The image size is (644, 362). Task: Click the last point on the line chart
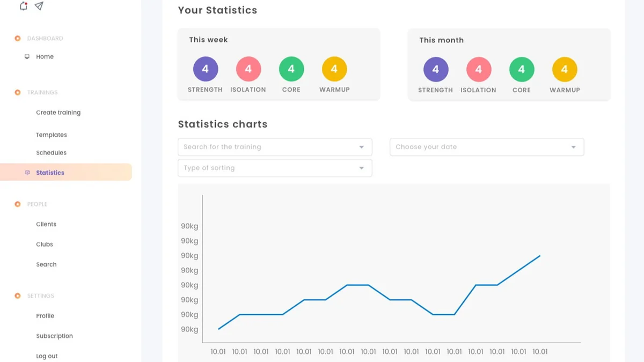540,256
